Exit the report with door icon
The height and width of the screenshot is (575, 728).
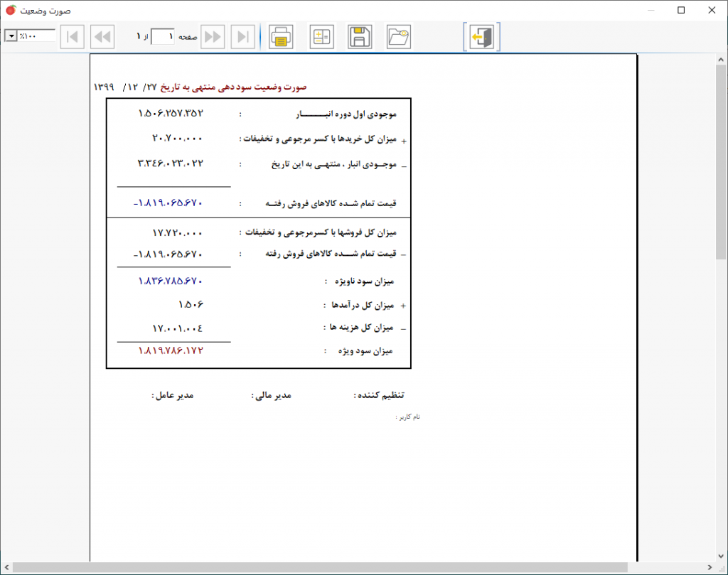481,37
